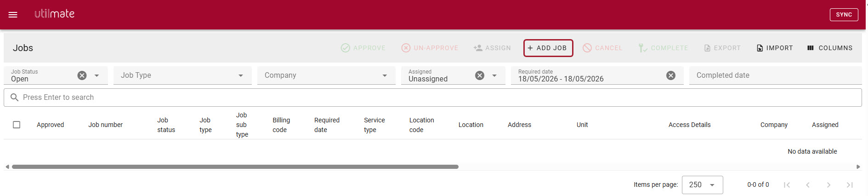This screenshot has height=196, width=868.
Task: Tick the select-all rows checkbox
Action: (x=17, y=125)
